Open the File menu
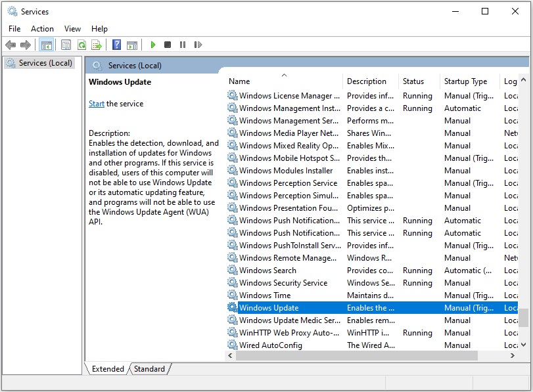This screenshot has width=533, height=392. click(14, 29)
